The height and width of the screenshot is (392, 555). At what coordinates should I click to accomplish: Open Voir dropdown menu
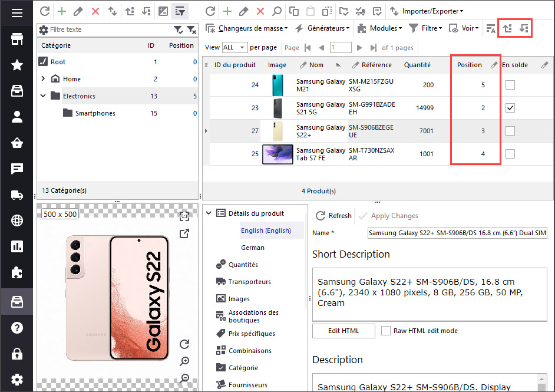coord(464,28)
